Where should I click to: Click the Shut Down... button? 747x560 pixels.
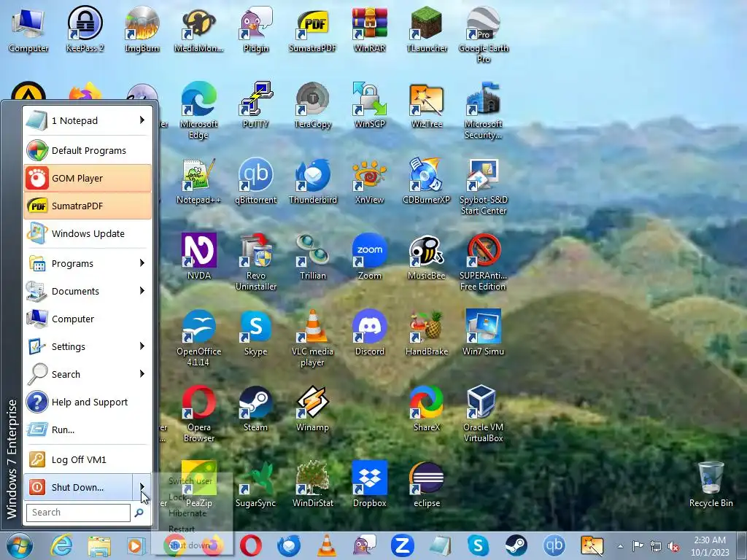click(78, 486)
